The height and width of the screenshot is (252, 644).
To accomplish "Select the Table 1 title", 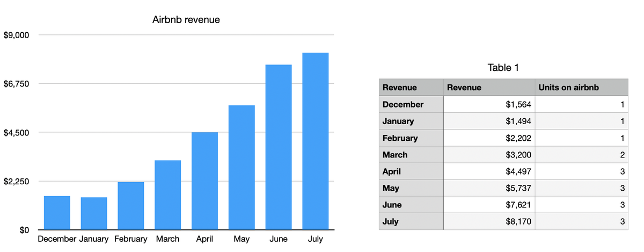I will point(503,68).
